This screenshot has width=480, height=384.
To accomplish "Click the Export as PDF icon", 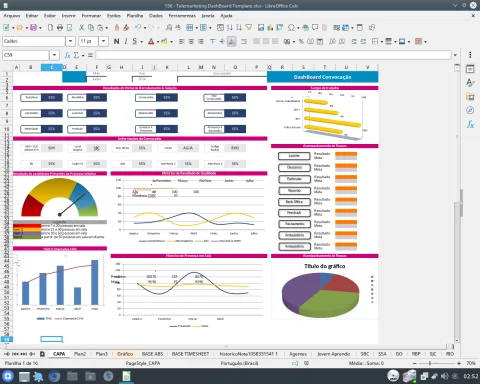I will click(51, 28).
